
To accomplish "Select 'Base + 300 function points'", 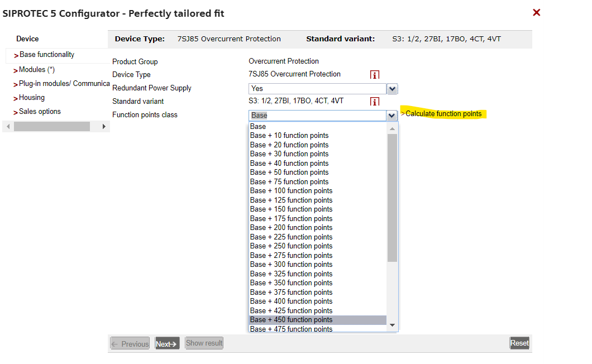I will [318, 265].
